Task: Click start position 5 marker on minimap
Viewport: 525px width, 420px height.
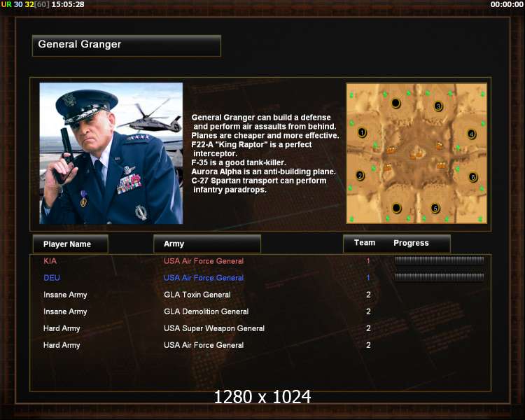Action: click(435, 208)
